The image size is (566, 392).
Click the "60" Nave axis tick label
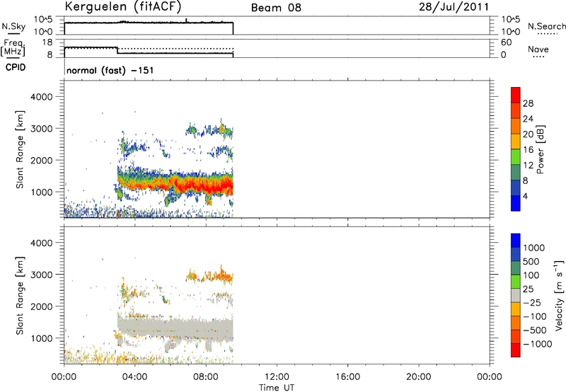click(506, 42)
